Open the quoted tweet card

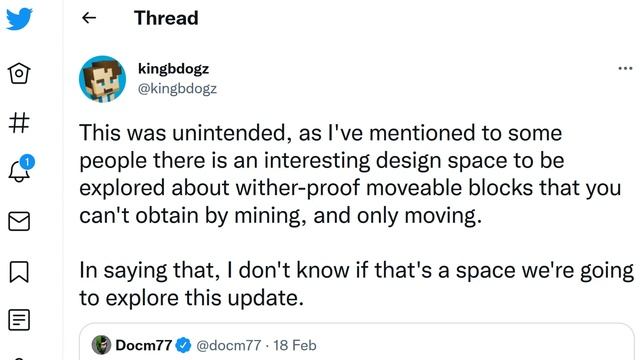(x=357, y=342)
